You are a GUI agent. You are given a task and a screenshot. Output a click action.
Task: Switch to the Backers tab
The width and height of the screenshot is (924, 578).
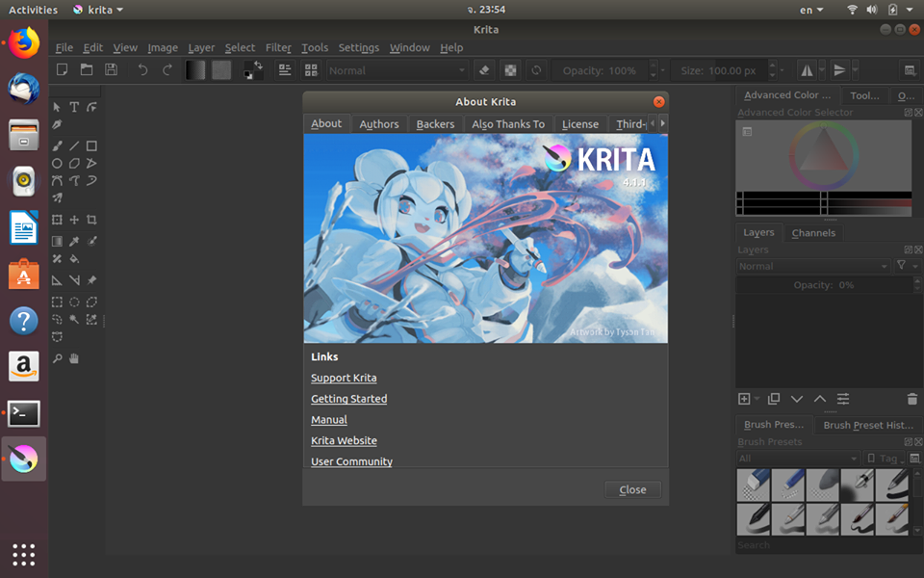pos(435,124)
